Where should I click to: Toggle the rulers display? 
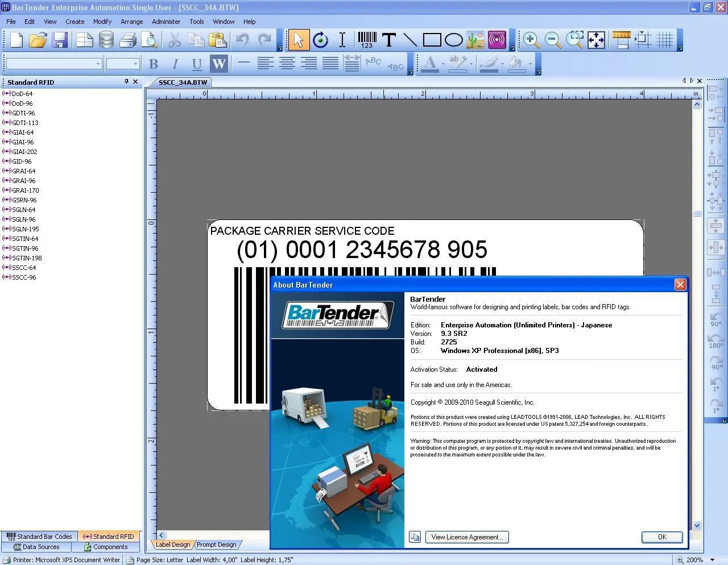(x=621, y=40)
